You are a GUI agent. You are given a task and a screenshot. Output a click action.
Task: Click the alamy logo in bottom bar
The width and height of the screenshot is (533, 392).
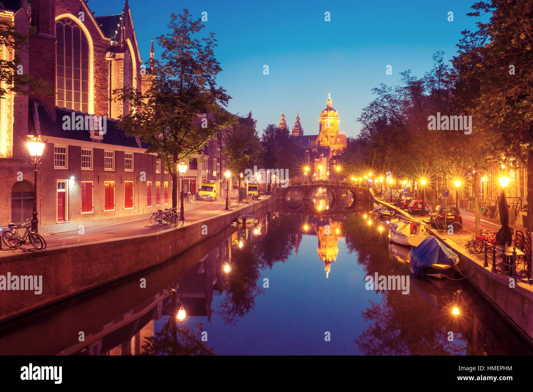41,374
